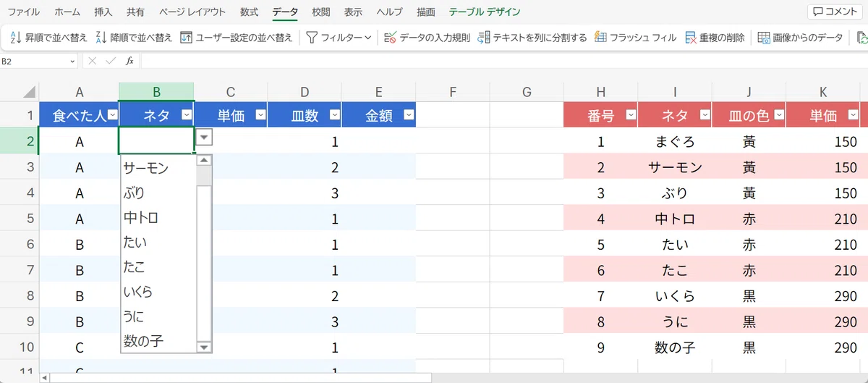Open filter dropdown on 金額 header
Screen dimensions: 868x383
tap(409, 115)
